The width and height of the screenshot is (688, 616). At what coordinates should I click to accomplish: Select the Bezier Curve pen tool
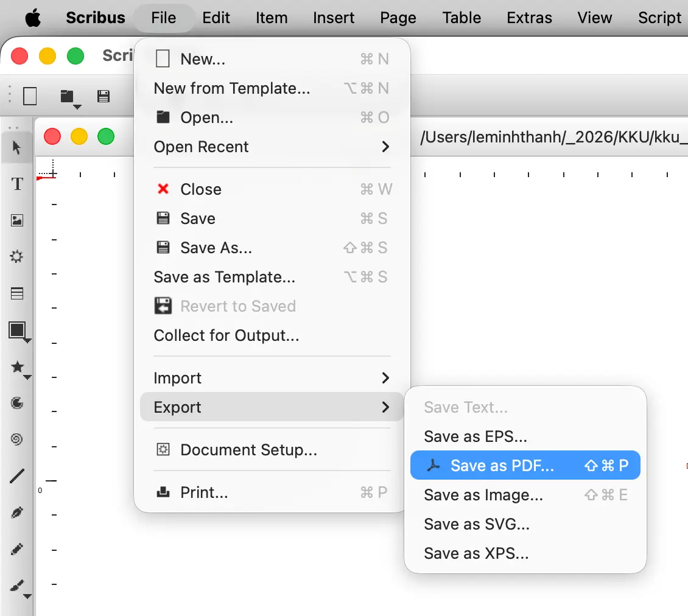pos(17,512)
